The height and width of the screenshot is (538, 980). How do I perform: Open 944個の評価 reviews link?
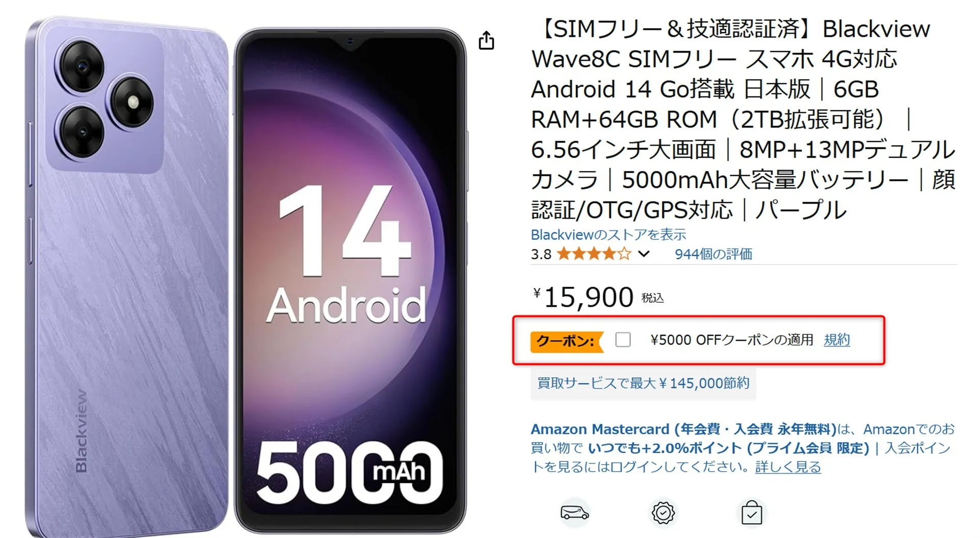pos(713,254)
